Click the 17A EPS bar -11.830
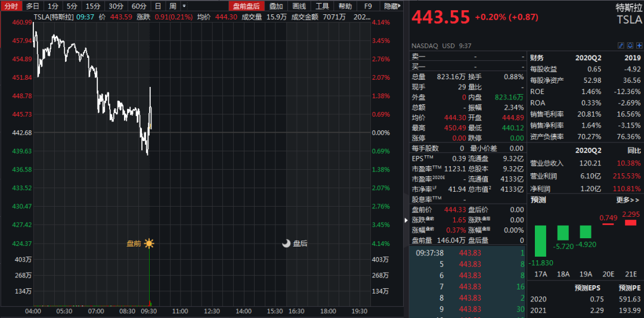The height and width of the screenshot is (318, 644). tap(540, 241)
